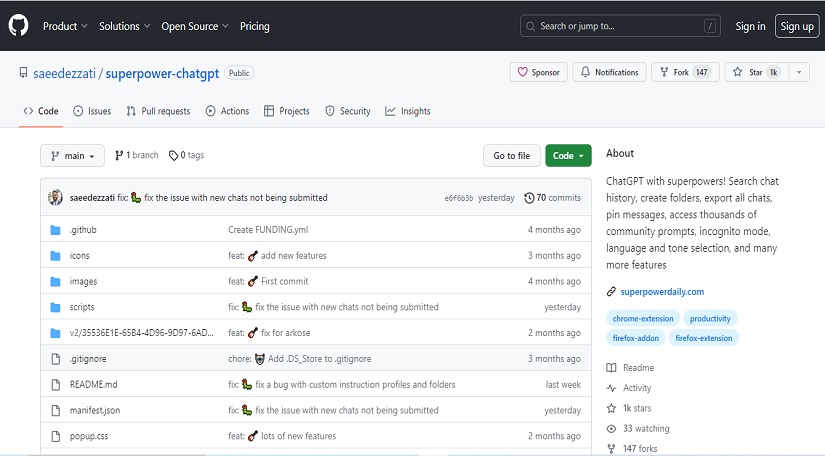Click the 147 fork count badge
The width and height of the screenshot is (825, 456).
click(702, 72)
